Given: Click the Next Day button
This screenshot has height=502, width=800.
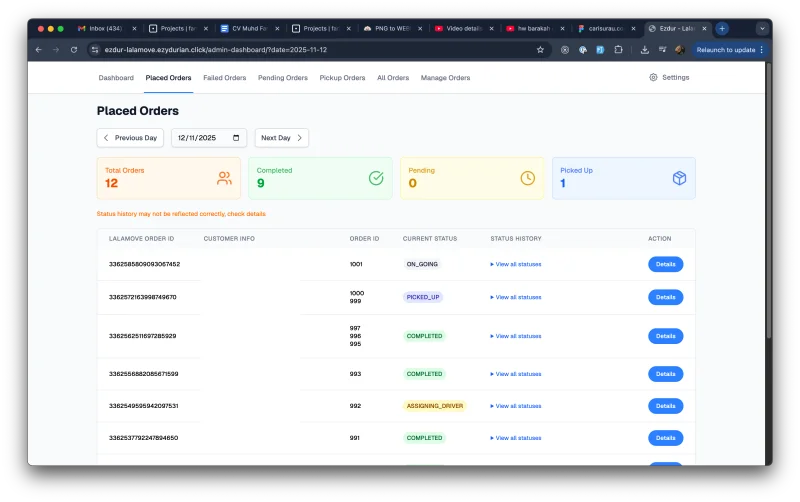Looking at the screenshot, I should tap(281, 138).
